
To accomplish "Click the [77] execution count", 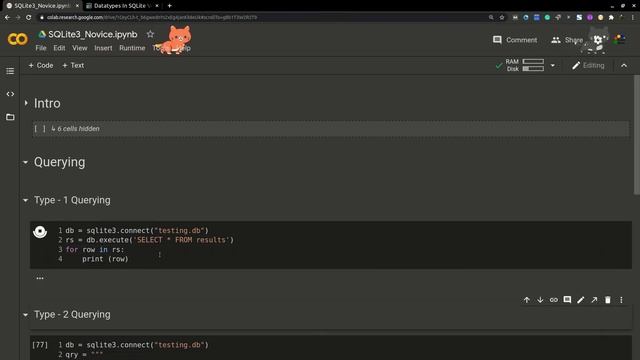I will (x=40, y=345).
